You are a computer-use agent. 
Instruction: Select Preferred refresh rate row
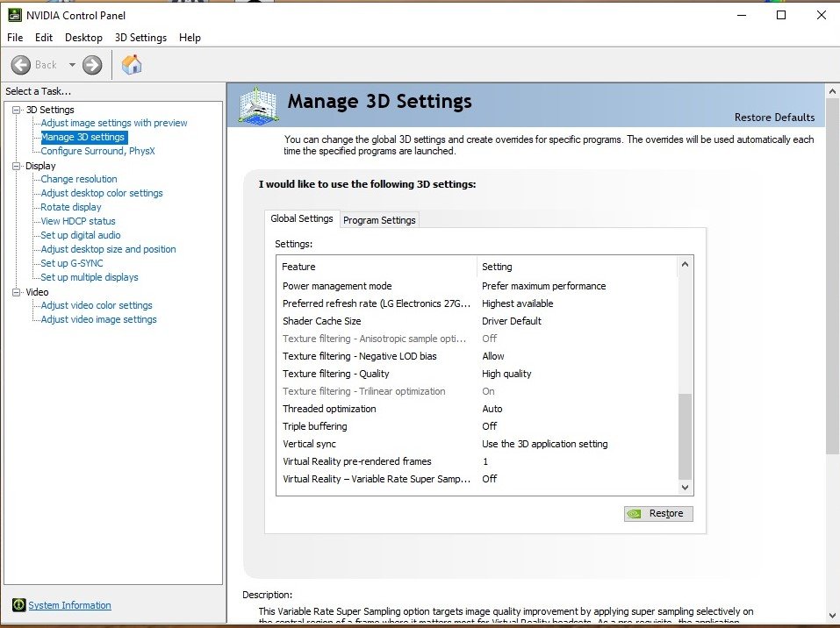[477, 303]
